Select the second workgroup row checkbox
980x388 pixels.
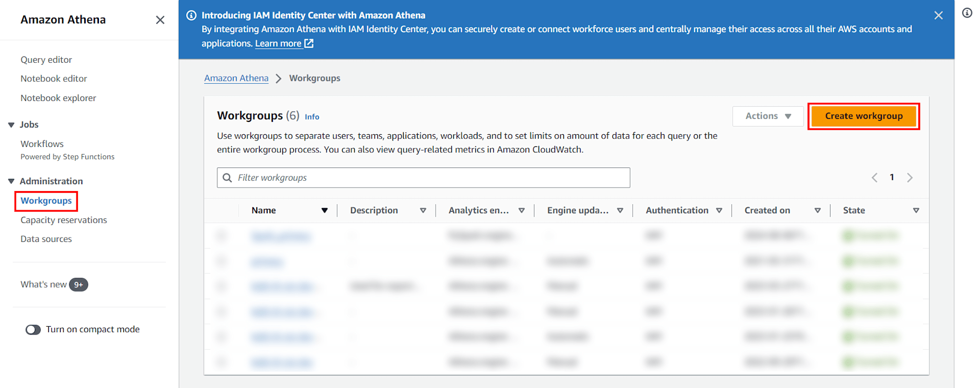222,261
